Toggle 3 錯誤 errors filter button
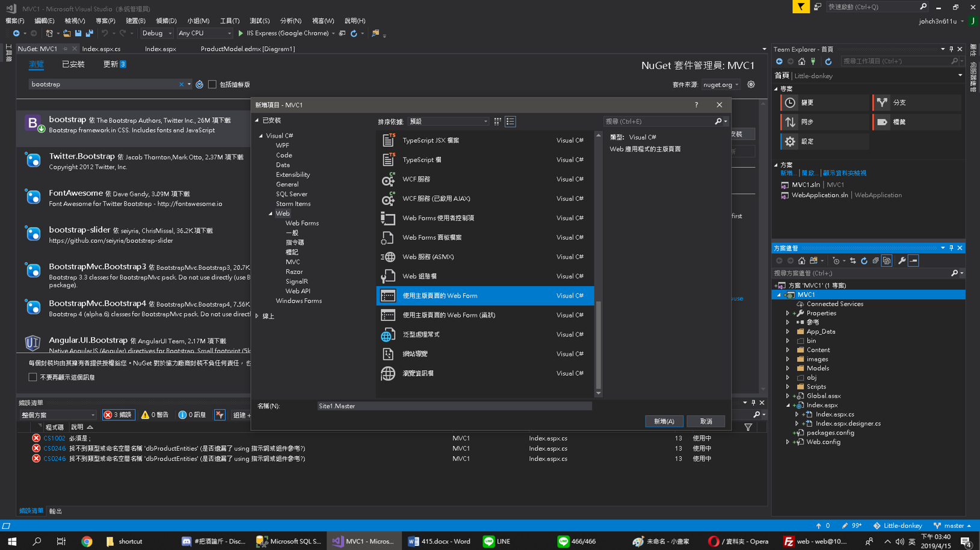This screenshot has height=550, width=980. (x=118, y=415)
